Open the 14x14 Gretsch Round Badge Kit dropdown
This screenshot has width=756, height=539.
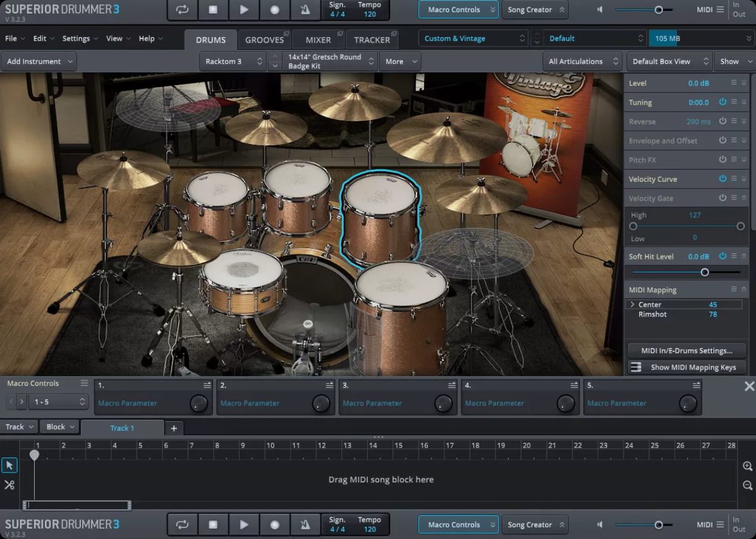[x=331, y=62]
